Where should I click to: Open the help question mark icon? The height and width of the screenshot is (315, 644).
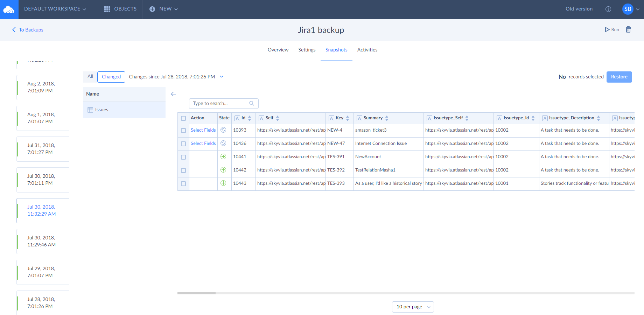tap(608, 9)
